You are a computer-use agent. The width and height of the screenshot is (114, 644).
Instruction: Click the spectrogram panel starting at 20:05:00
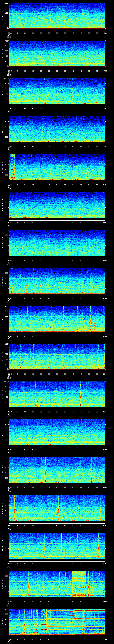coord(57,16)
